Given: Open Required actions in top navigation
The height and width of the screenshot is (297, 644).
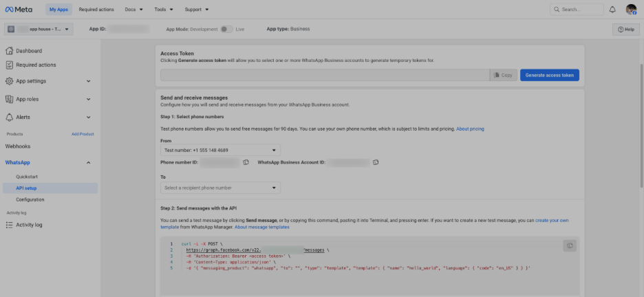Looking at the screenshot, I should [x=96, y=10].
